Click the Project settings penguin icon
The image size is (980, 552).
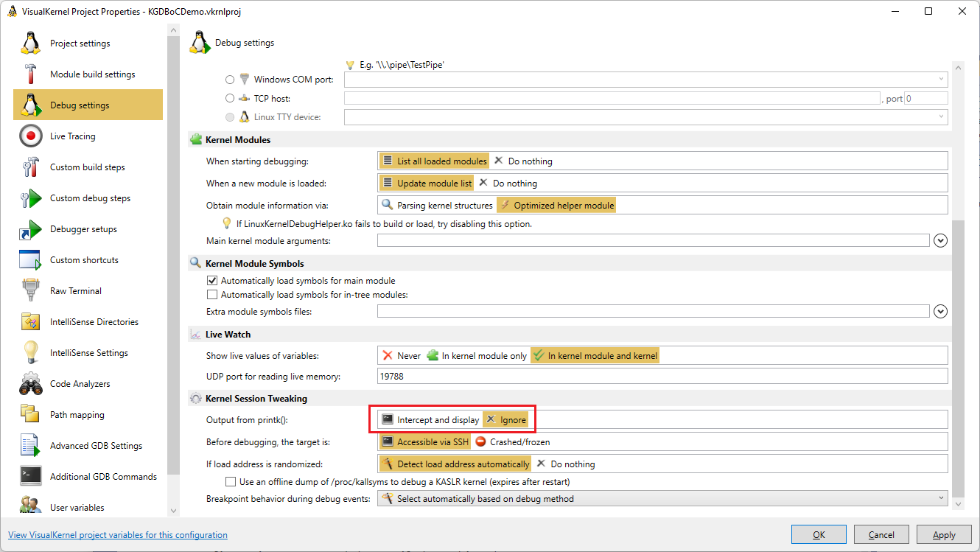(30, 43)
